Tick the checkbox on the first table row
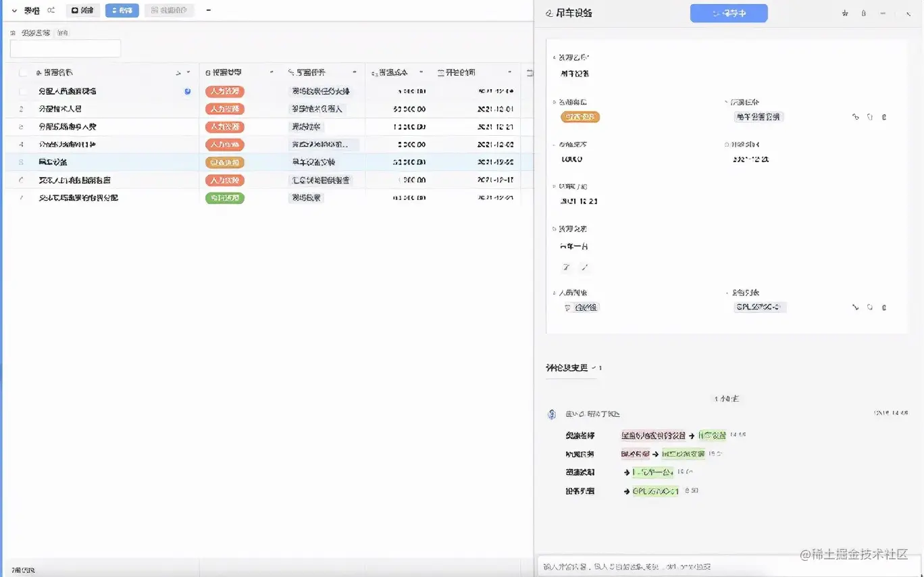 pyautogui.click(x=24, y=91)
